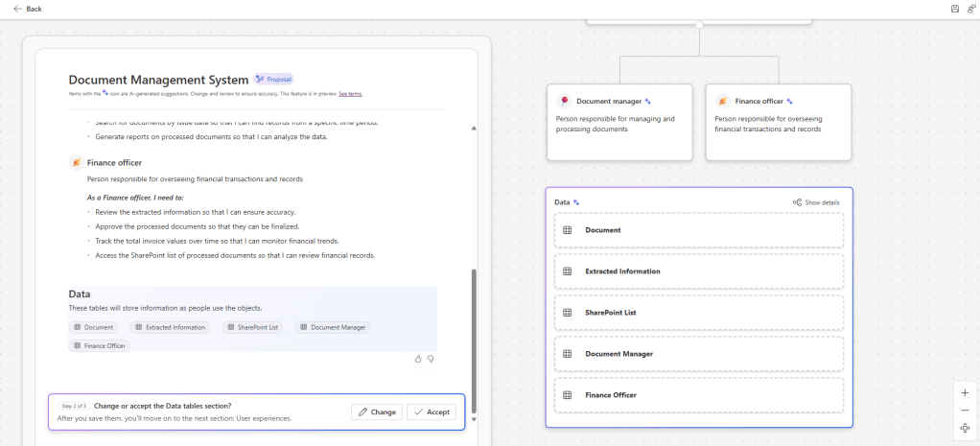Open the plan sharing icon at top right

[970, 9]
